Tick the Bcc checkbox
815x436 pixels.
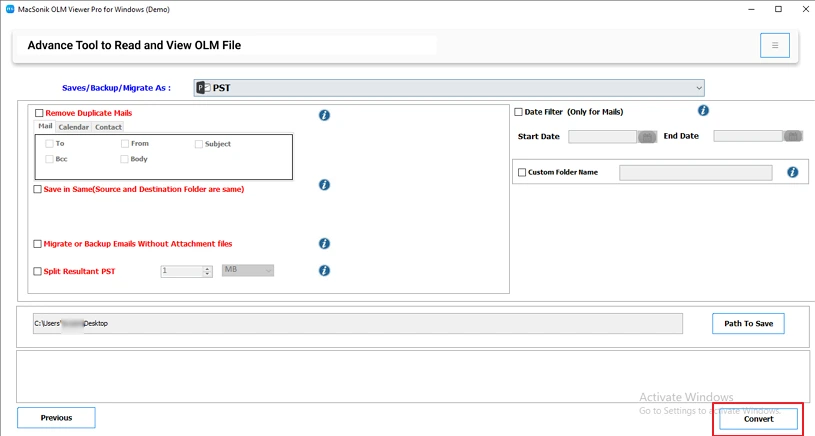click(49, 159)
